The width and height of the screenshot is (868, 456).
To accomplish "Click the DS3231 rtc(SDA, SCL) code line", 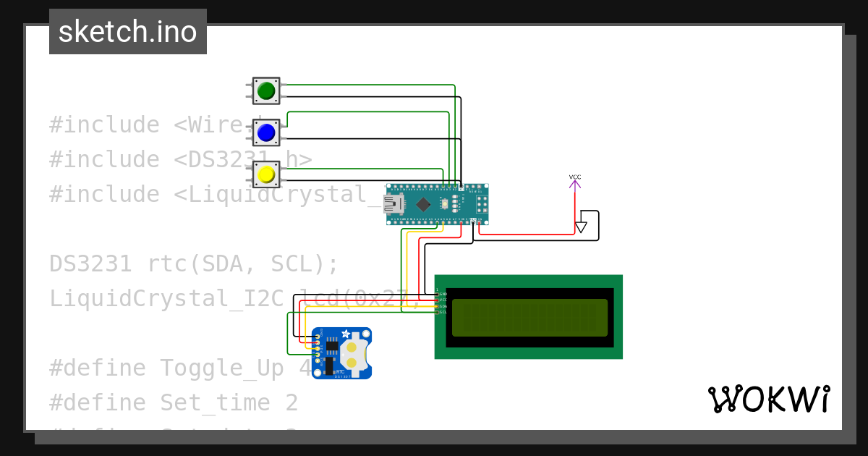I will [194, 263].
